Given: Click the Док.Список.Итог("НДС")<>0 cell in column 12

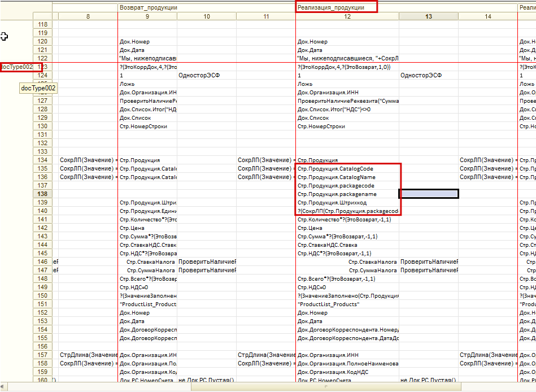Looking at the screenshot, I should (347, 110).
